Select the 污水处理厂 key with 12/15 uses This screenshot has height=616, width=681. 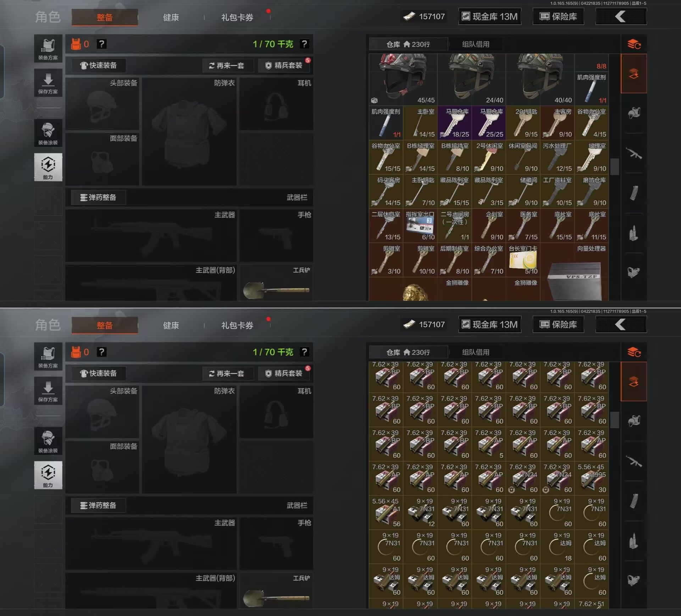[x=557, y=157]
